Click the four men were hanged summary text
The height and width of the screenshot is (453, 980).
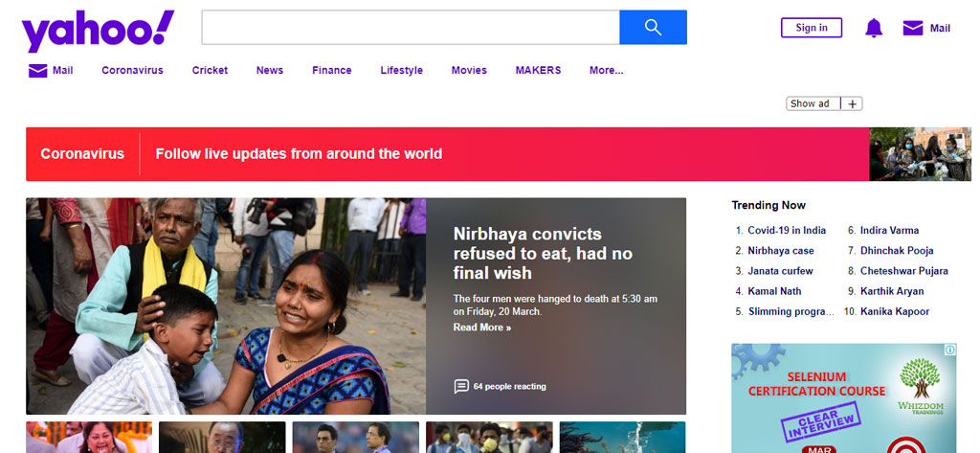pos(555,306)
